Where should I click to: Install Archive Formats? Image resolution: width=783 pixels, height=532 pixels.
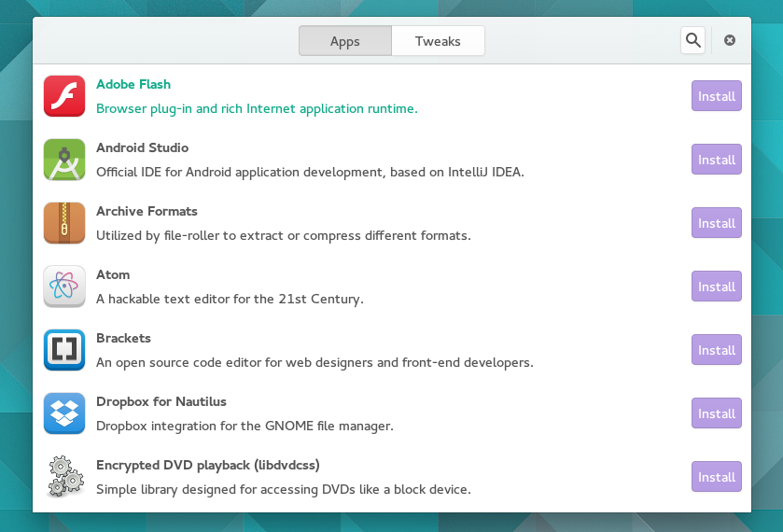[x=717, y=223]
